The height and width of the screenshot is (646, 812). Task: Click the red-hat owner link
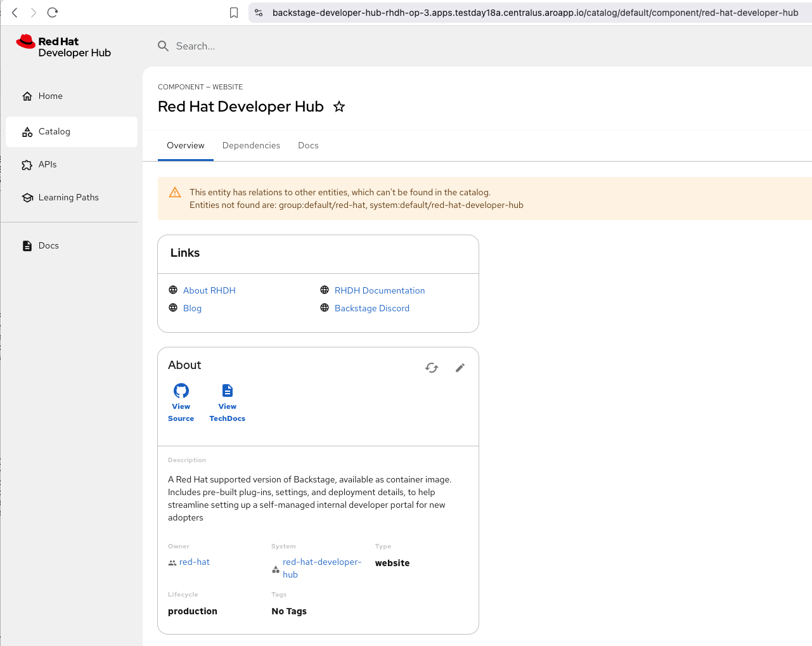(194, 562)
